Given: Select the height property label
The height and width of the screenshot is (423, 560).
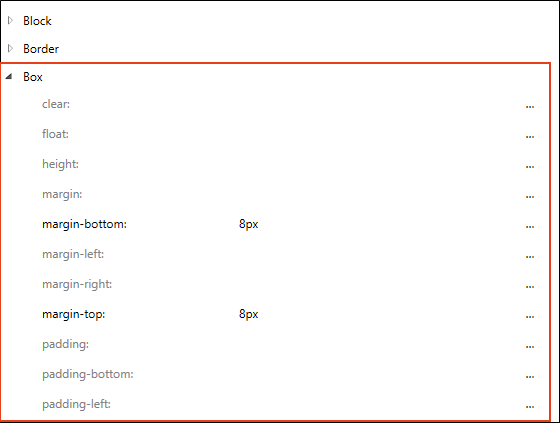Looking at the screenshot, I should (x=60, y=164).
